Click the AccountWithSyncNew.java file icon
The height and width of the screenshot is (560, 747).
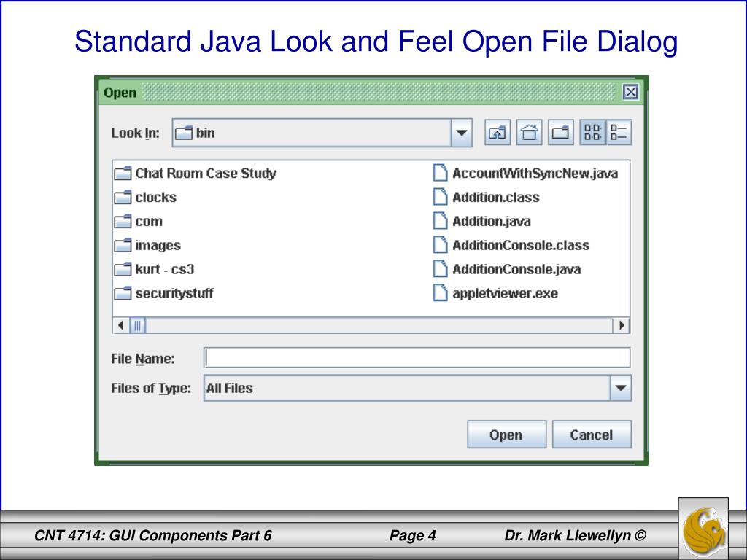[441, 173]
